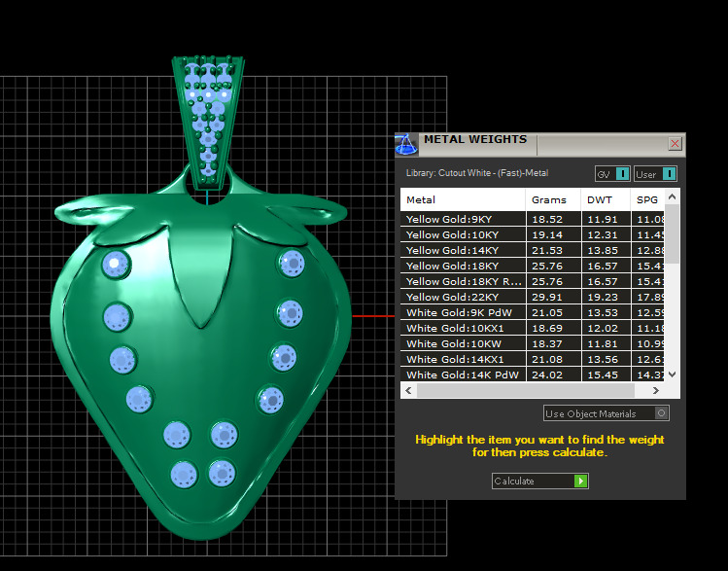Viewport: 728px width, 571px height.
Task: Select the Yellow Gold:9KY row
Action: coord(532,219)
